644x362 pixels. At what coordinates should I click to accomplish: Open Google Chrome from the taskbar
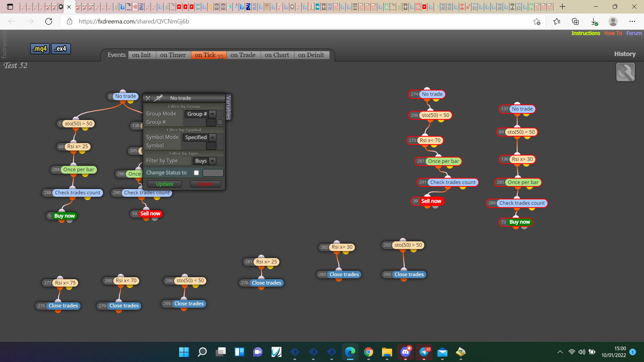point(368,352)
